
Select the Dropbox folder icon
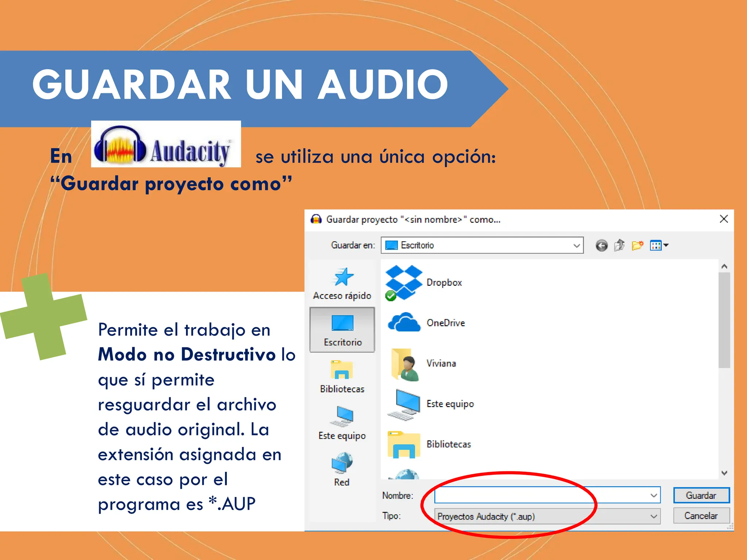click(403, 283)
